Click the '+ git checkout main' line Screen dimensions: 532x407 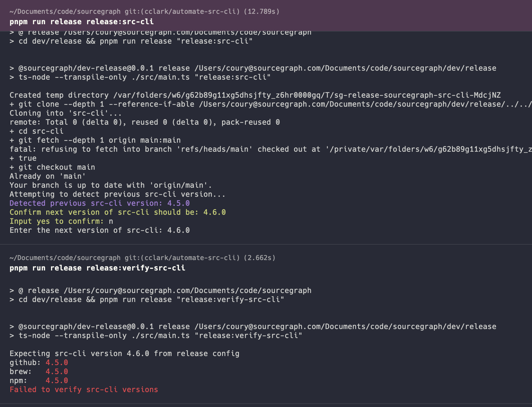pos(52,167)
